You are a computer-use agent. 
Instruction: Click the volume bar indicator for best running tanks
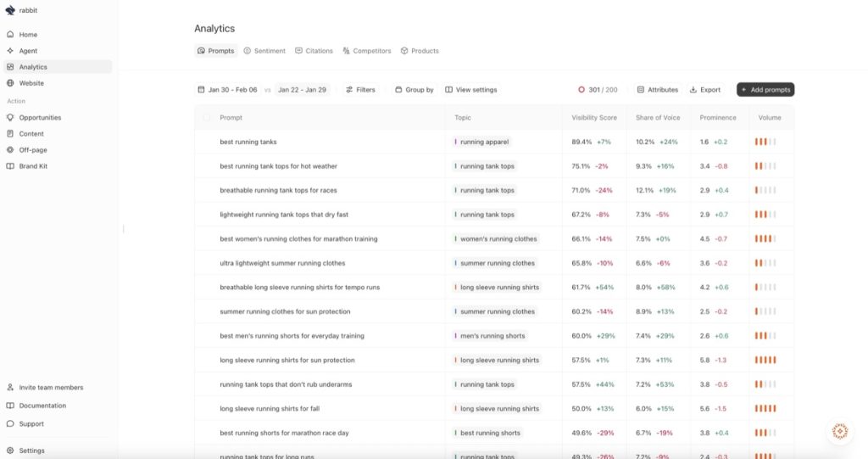coord(765,142)
